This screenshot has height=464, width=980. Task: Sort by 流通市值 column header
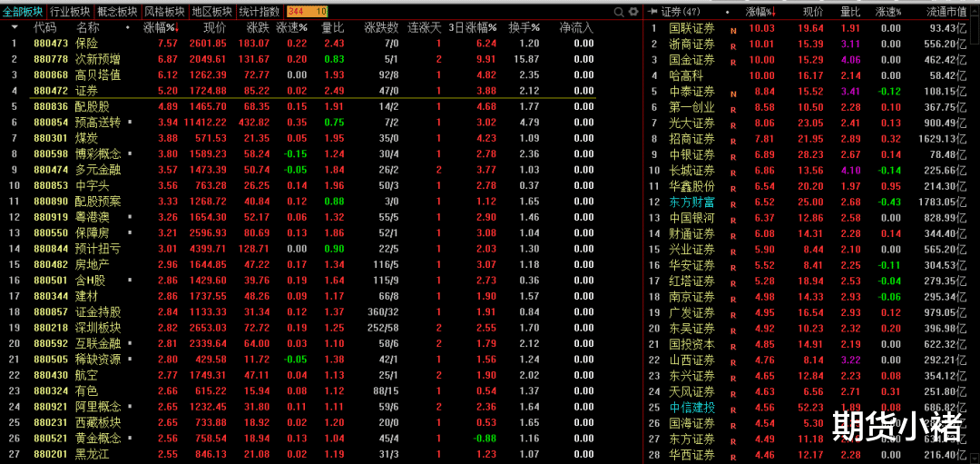946,12
